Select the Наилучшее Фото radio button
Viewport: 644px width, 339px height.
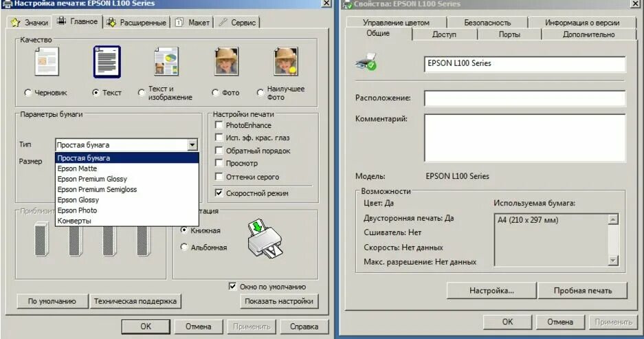click(x=260, y=92)
